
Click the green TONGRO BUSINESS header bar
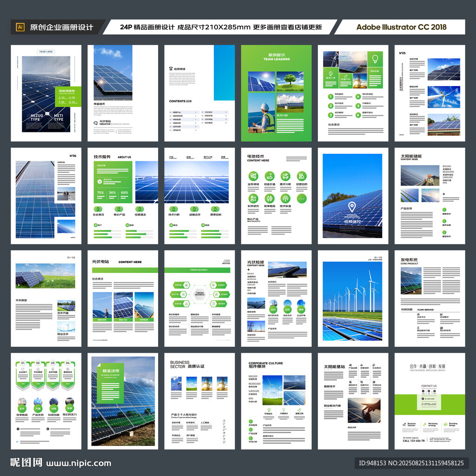point(197,270)
